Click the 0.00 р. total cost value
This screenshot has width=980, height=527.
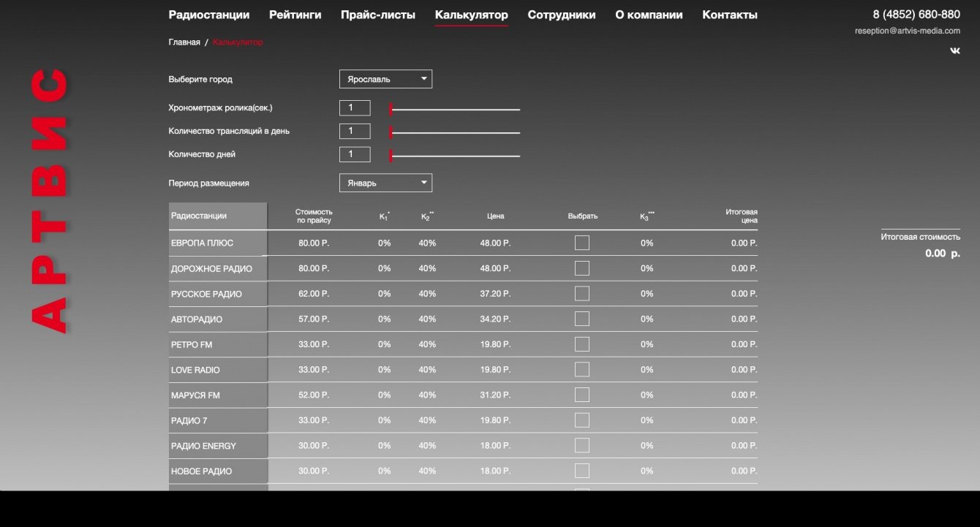[x=943, y=254]
